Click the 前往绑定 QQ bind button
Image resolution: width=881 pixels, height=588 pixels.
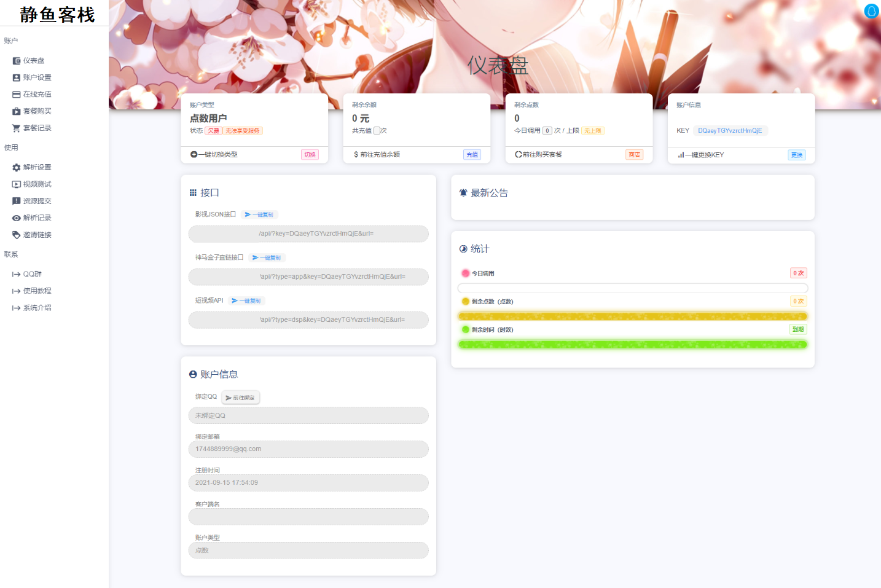tap(240, 398)
